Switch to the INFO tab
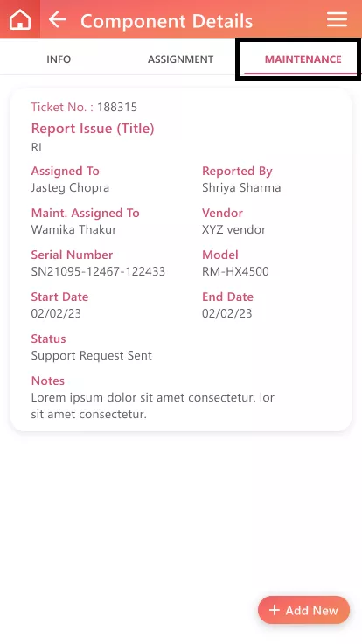Screen dimensions: 362x644 tap(59, 59)
